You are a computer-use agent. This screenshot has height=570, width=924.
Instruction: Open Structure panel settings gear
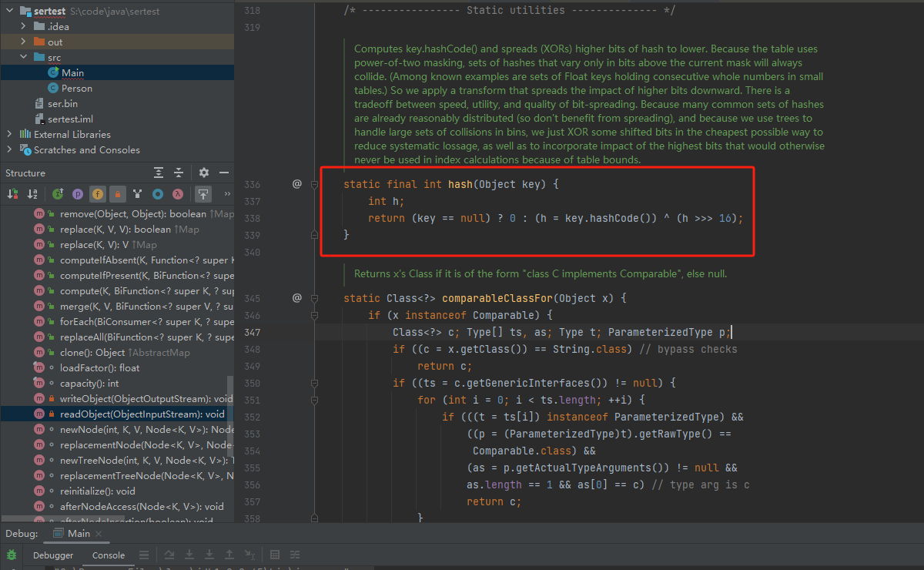[204, 173]
